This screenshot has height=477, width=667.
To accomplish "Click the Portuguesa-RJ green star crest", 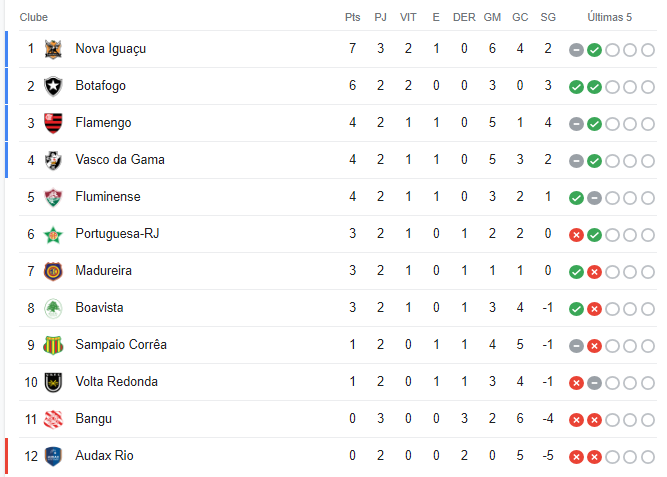I will click(53, 234).
